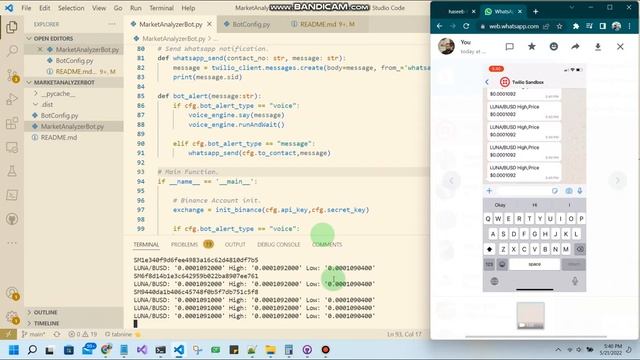640x360 pixels.
Task: Open Chrome extensions puzzle icon
Action: coord(576,26)
